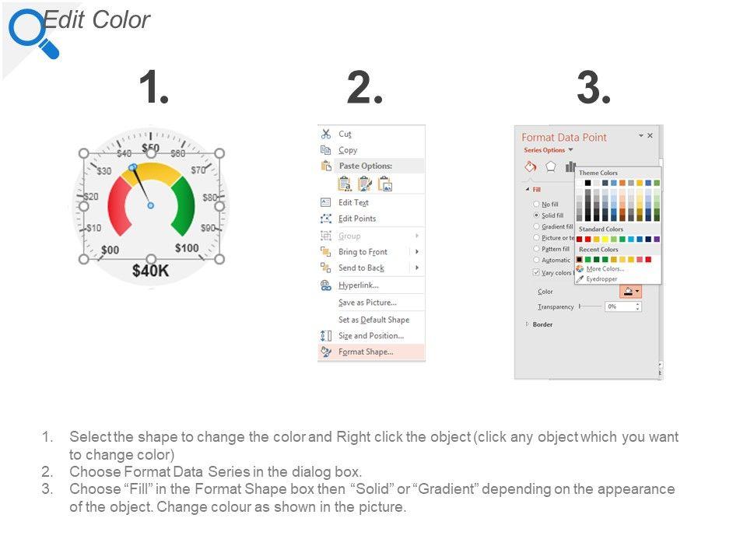This screenshot has height=560, width=747.
Task: Click the Cut scissors icon
Action: 326,134
